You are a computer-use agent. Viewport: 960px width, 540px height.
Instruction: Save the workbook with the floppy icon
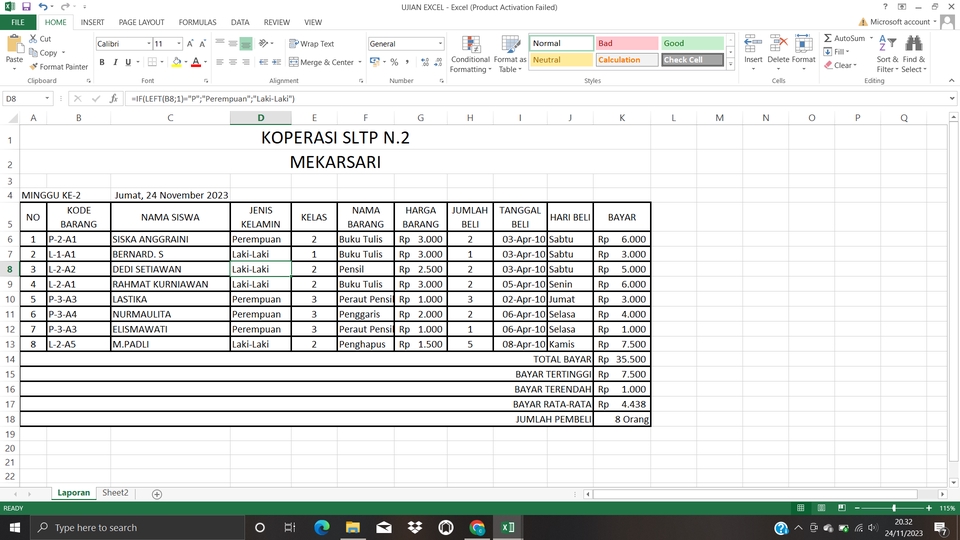tap(26, 7)
